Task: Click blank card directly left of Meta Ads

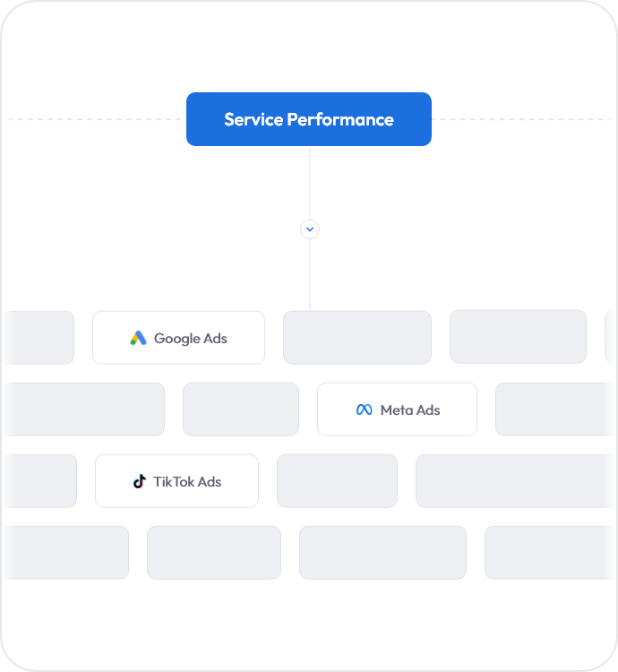Action: [241, 409]
